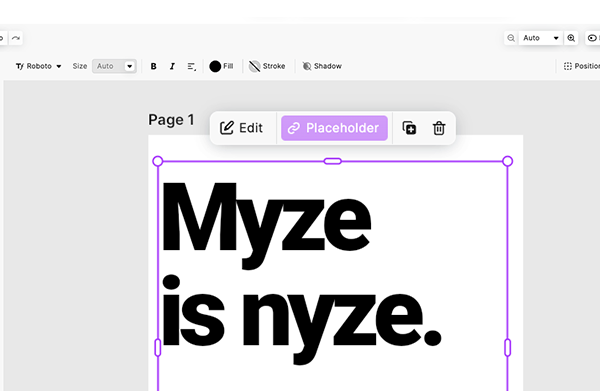Expand the font size dropdown arrow
600x391 pixels.
(130, 66)
